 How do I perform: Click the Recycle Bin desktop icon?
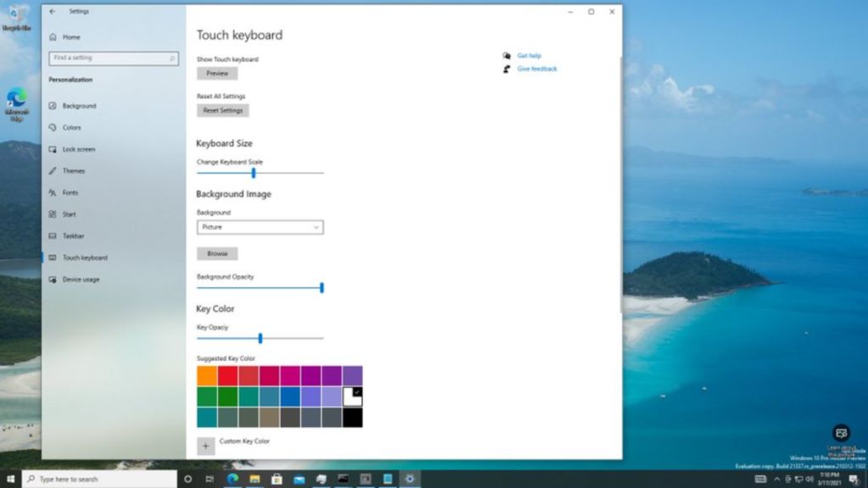pyautogui.click(x=16, y=18)
